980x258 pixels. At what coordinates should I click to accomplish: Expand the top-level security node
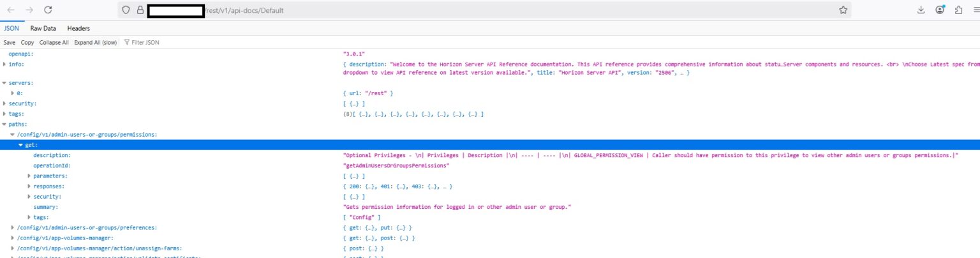pyautogui.click(x=5, y=103)
